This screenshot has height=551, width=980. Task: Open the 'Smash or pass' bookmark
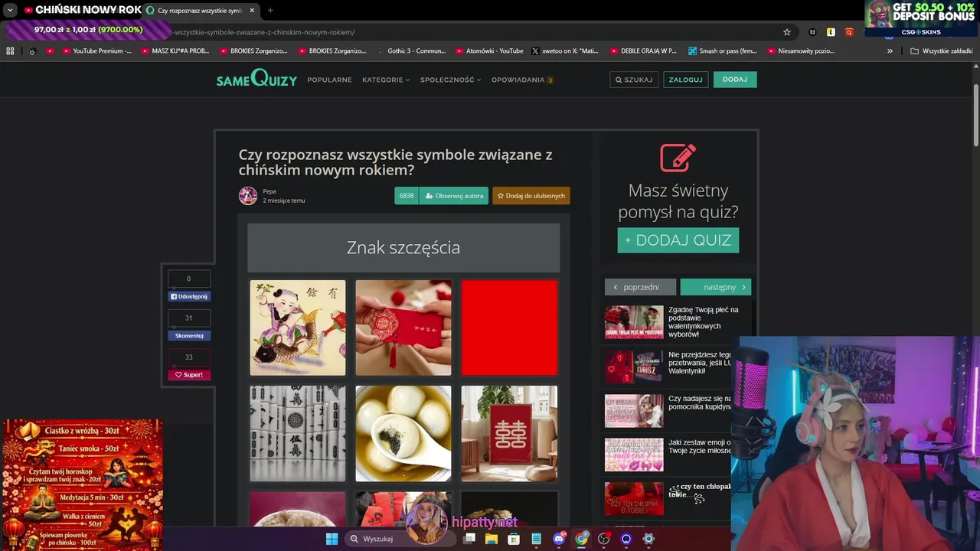pos(723,51)
